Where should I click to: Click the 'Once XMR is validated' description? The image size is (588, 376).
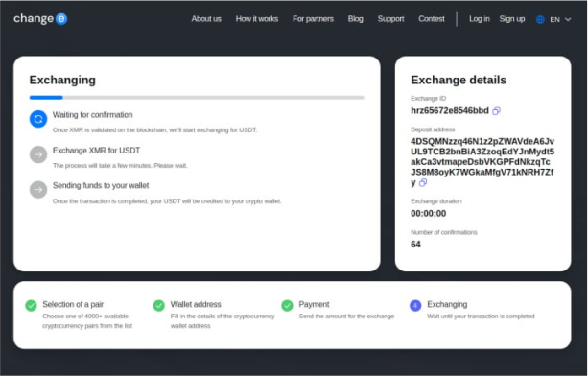(154, 130)
